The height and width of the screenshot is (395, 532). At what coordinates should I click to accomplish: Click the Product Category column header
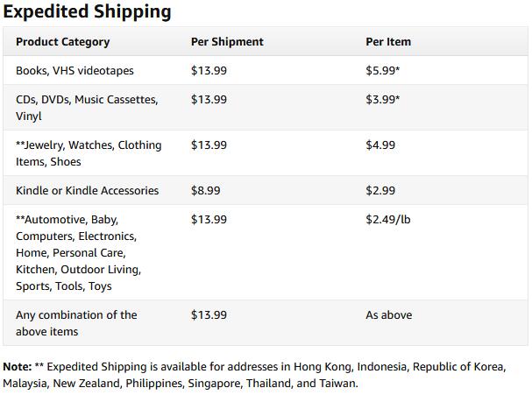click(x=62, y=41)
